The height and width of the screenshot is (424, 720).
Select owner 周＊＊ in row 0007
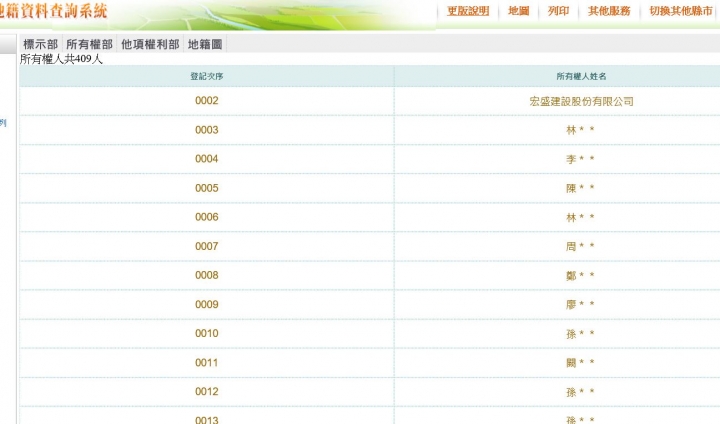tap(580, 246)
